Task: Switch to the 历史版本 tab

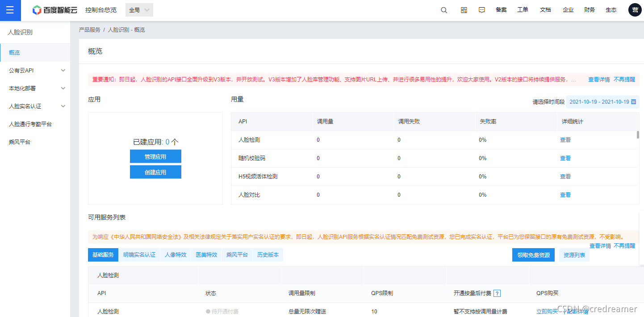Action: [268, 255]
